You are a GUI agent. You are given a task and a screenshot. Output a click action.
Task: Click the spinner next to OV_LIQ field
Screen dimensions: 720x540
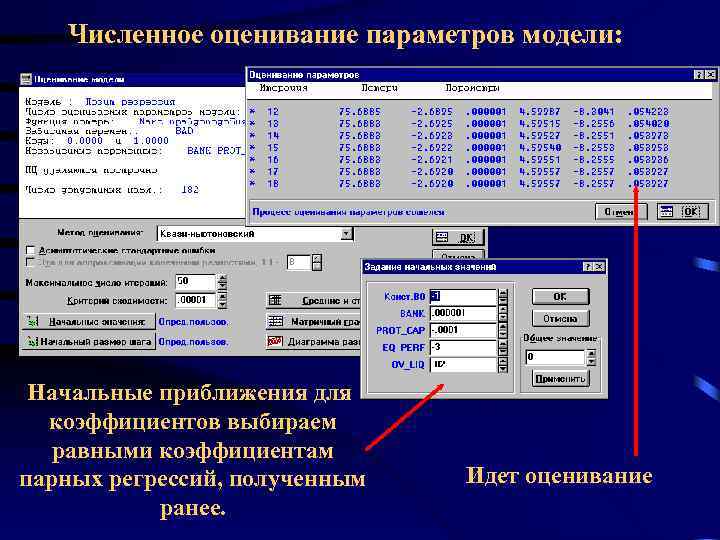503,364
